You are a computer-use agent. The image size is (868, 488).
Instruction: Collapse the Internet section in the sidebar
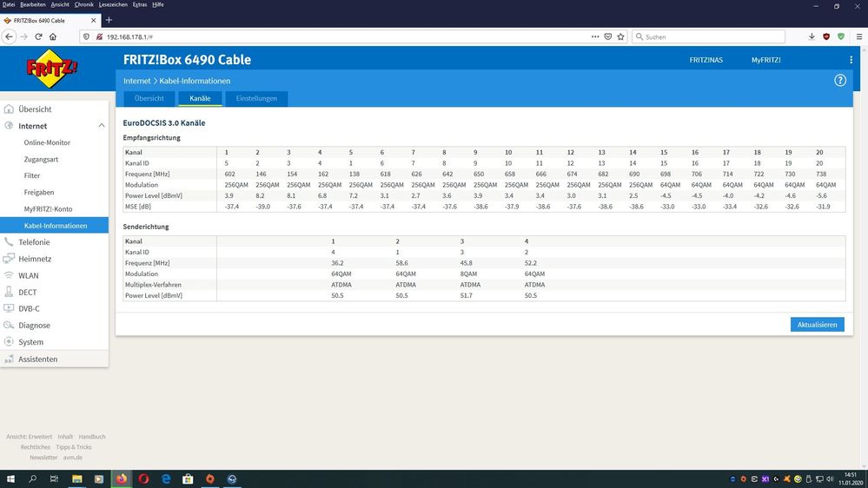tap(102, 126)
